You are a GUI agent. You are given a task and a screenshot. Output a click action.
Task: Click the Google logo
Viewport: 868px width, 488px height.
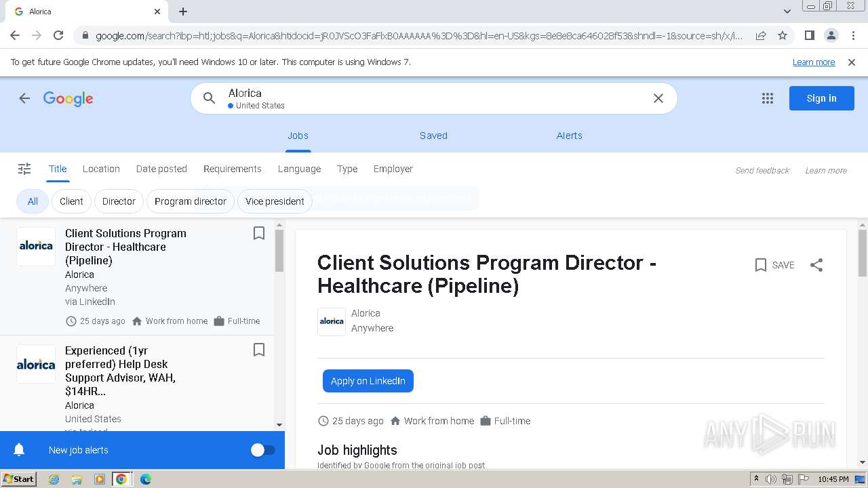point(68,99)
